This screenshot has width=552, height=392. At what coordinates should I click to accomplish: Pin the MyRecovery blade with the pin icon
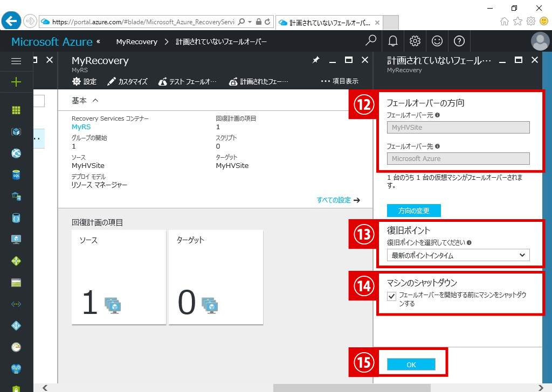pos(316,60)
